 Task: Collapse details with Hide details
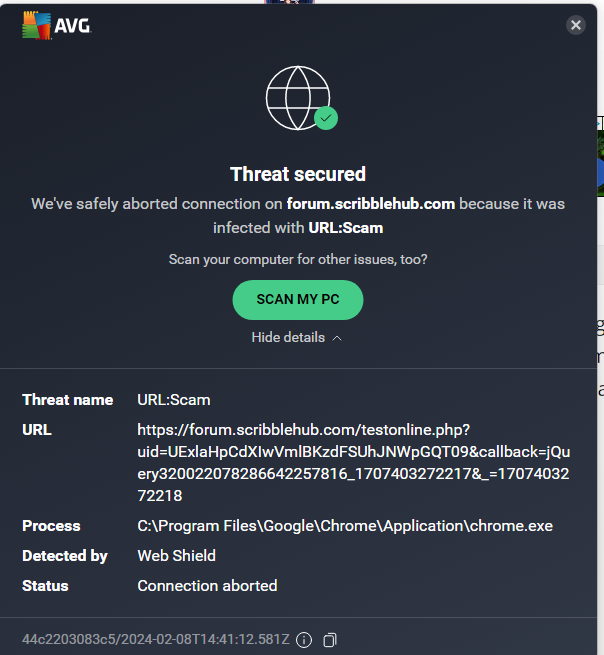click(x=297, y=338)
